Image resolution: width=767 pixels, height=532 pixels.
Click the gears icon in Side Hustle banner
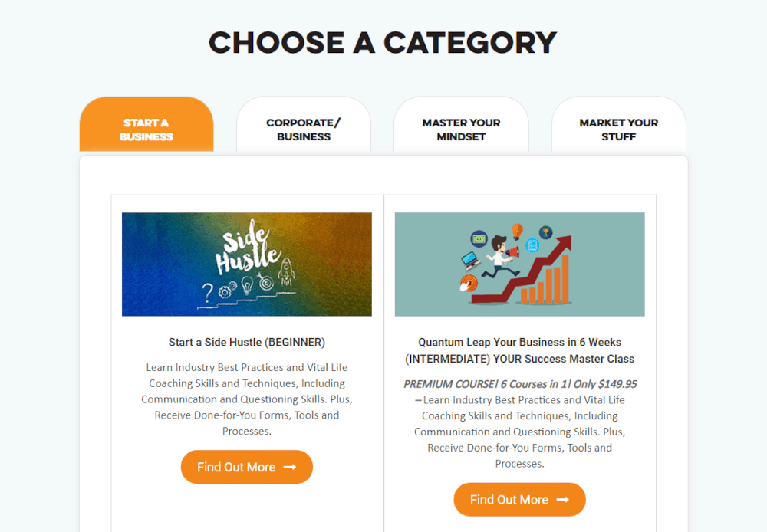(x=227, y=291)
